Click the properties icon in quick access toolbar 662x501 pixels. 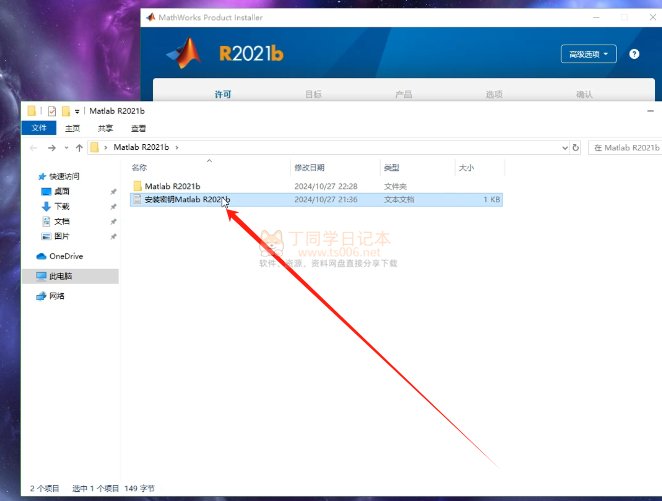52,111
